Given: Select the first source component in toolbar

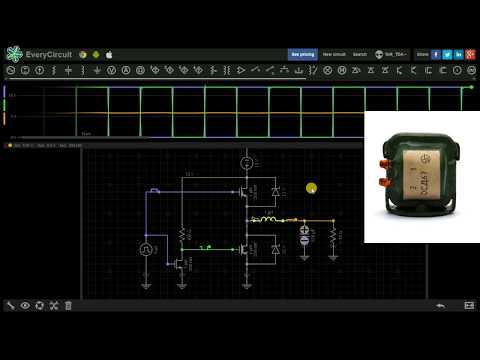Looking at the screenshot, I should (11, 70).
